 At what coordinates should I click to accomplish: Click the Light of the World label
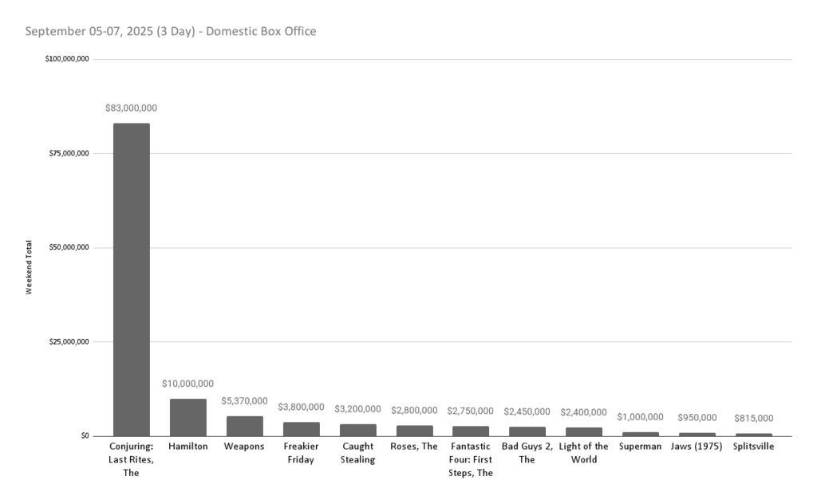(x=583, y=453)
